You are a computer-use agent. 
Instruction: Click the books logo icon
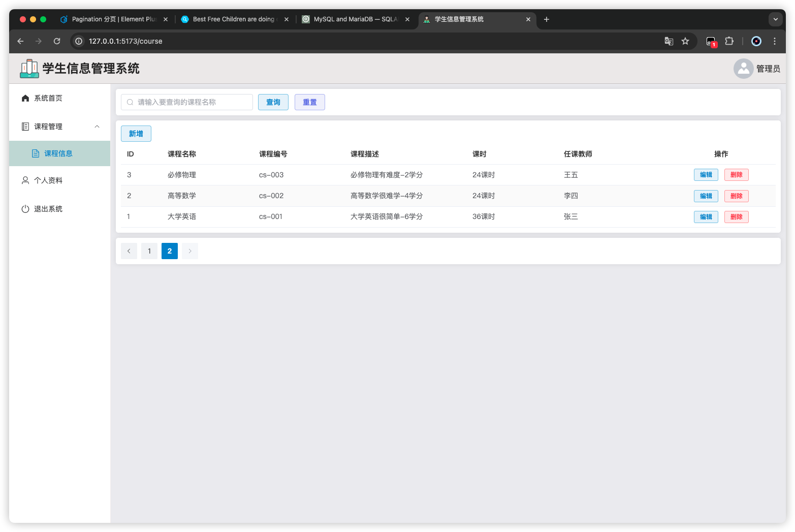pyautogui.click(x=29, y=69)
